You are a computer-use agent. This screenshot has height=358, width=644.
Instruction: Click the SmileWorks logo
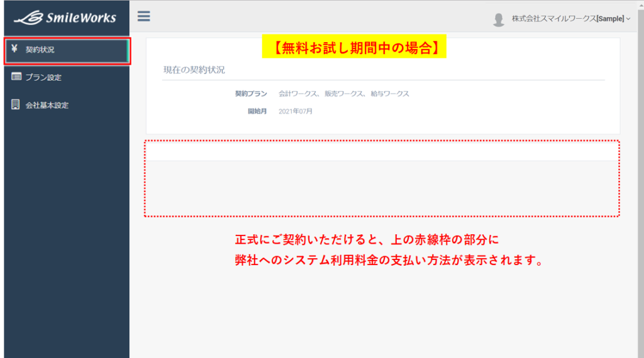pyautogui.click(x=65, y=18)
